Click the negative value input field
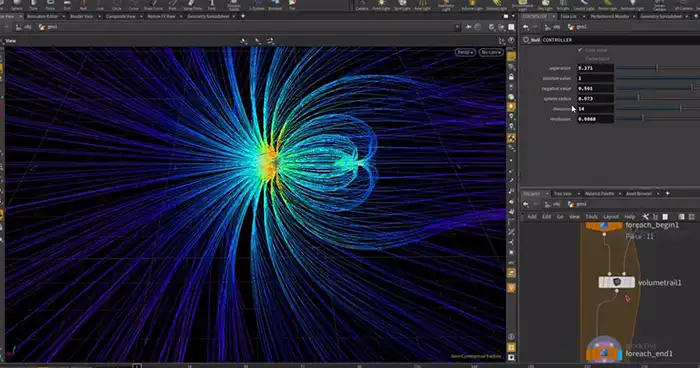 [595, 88]
